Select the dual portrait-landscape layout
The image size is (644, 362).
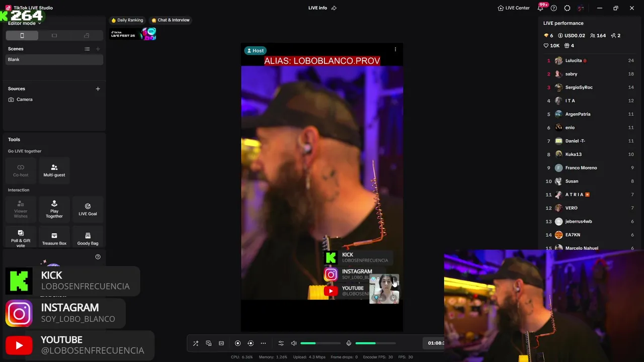[87, 35]
